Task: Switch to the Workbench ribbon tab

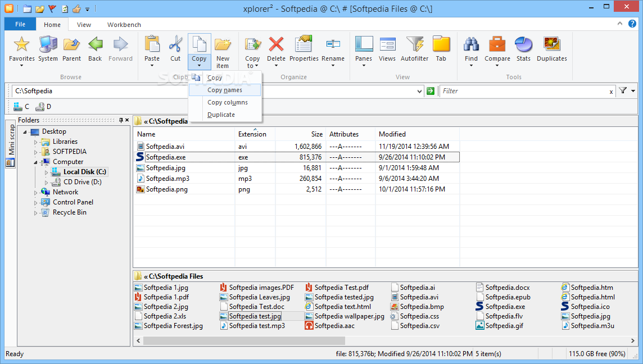Action: tap(124, 25)
